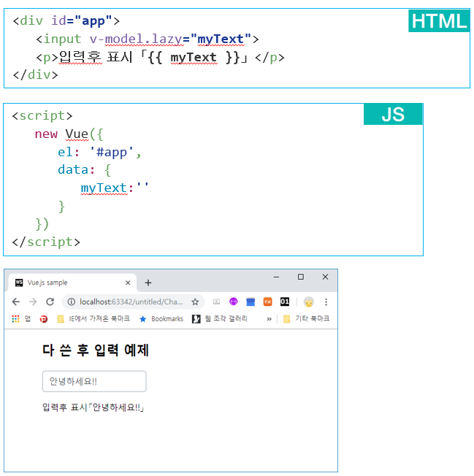The width and height of the screenshot is (474, 476).
Task: Open a new tab with plus button
Action: [148, 283]
